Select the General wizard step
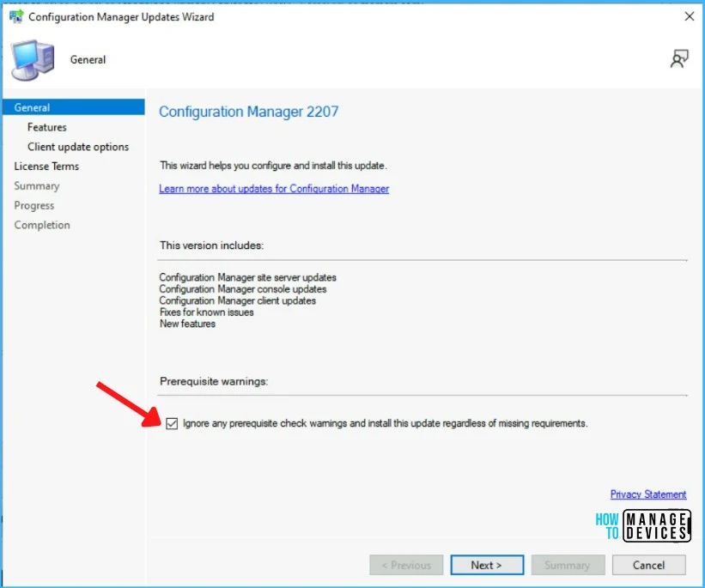The height and width of the screenshot is (588, 705). [x=74, y=107]
